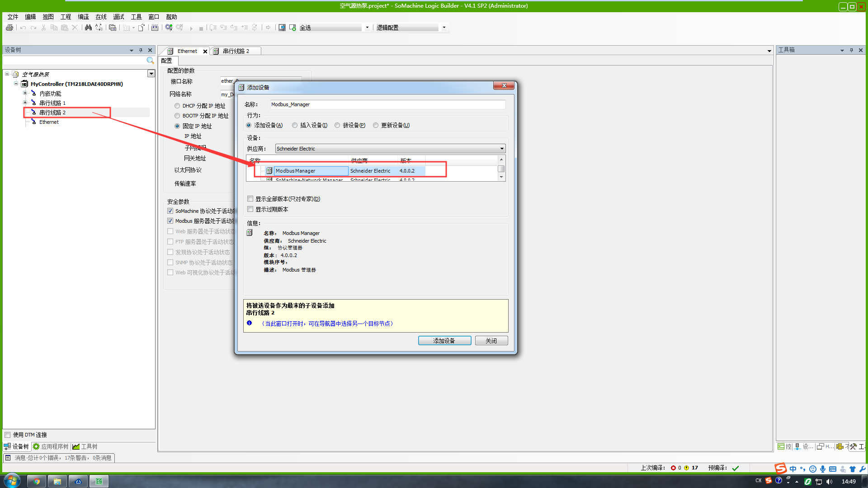Click the SoMachine green taskbar icon
This screenshot has width=868, height=488.
coord(99,481)
